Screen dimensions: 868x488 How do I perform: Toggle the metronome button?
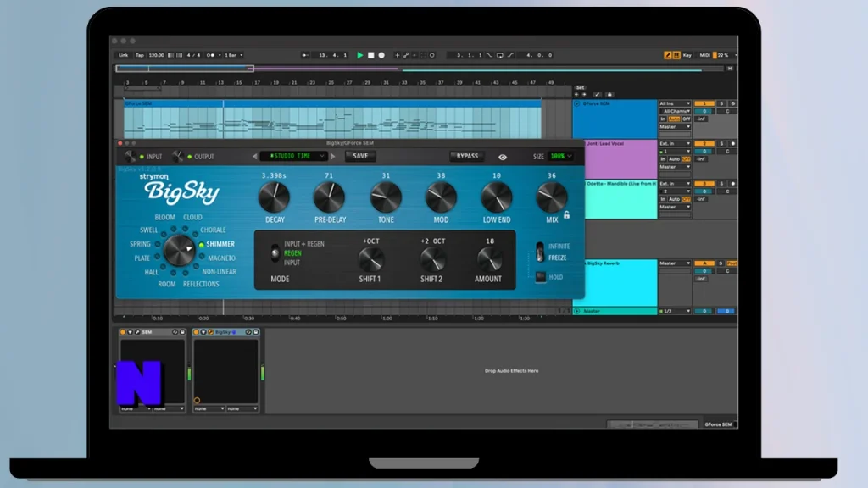[x=210, y=55]
